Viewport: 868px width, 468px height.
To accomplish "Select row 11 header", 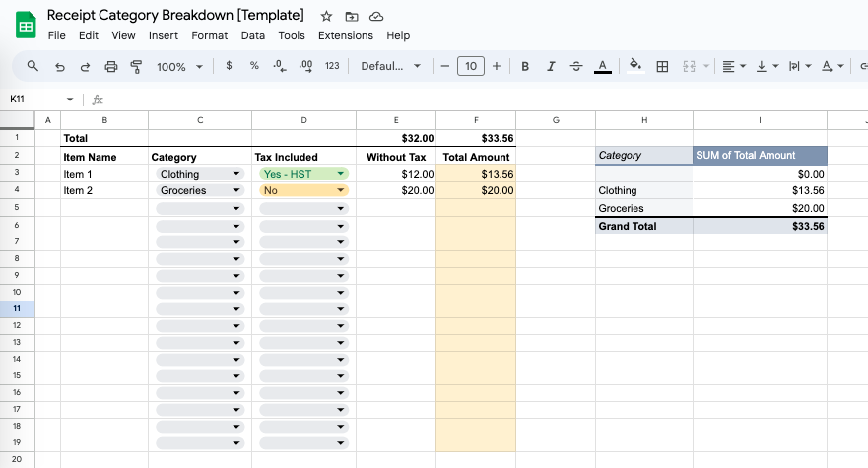I will (x=17, y=308).
